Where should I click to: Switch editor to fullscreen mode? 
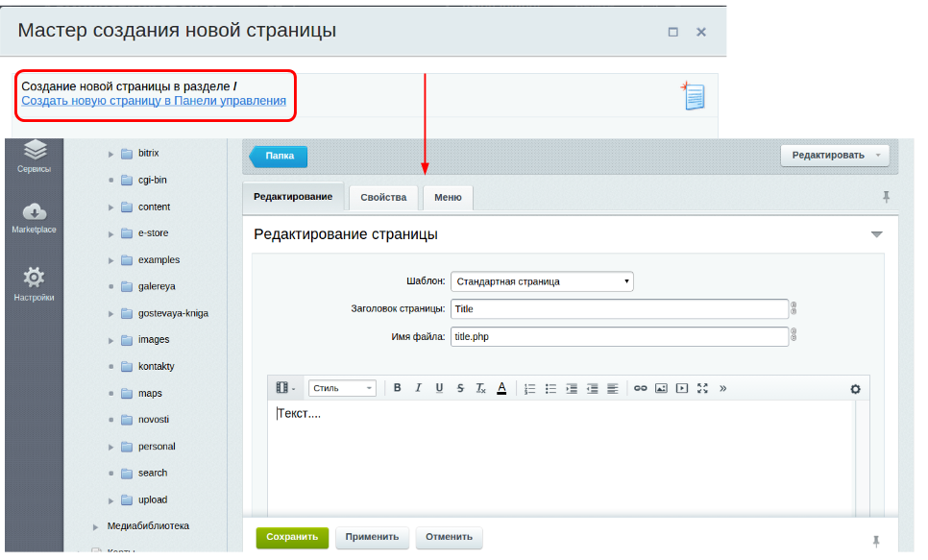coord(702,388)
